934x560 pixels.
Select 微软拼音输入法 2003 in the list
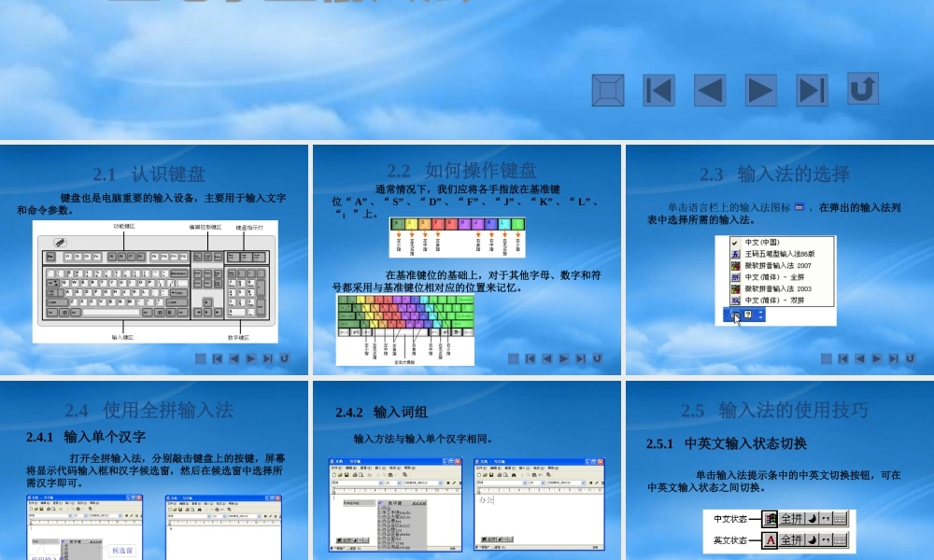782,288
